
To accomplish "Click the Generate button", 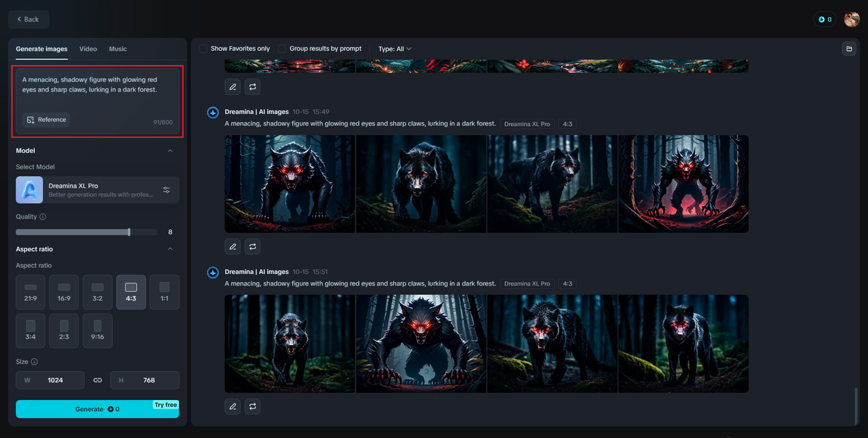I will [98, 409].
